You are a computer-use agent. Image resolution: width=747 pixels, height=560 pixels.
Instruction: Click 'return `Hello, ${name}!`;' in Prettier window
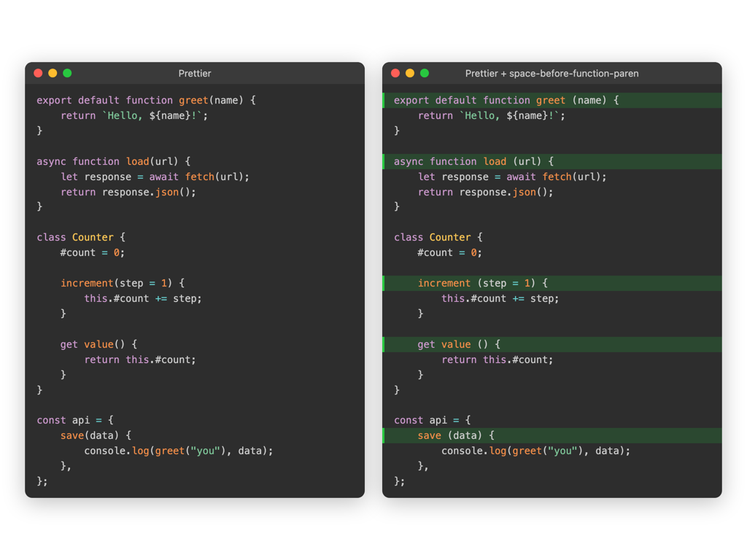click(134, 116)
